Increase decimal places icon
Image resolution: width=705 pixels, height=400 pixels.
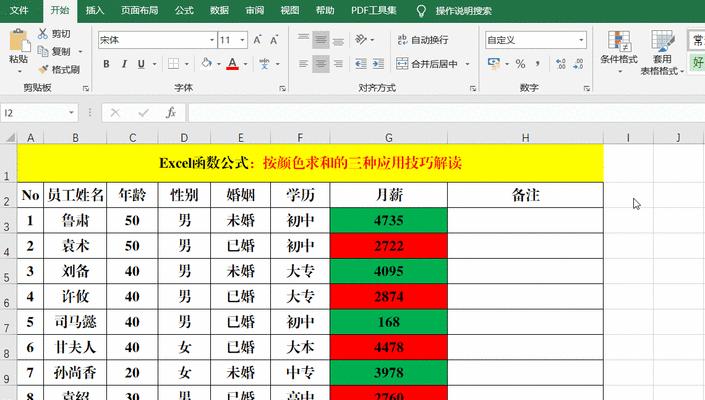561,64
